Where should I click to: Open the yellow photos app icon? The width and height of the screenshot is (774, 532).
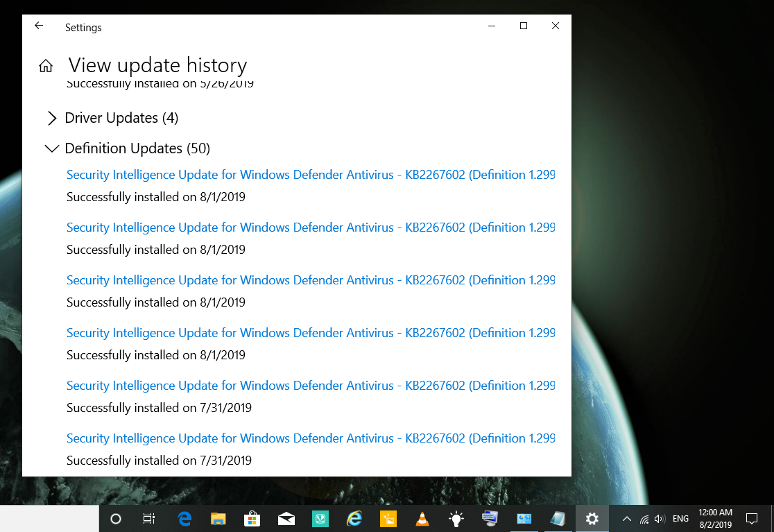coord(388,519)
